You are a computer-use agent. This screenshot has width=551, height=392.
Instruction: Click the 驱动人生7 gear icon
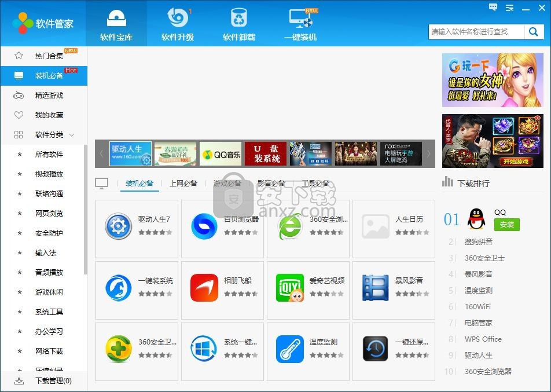119,226
